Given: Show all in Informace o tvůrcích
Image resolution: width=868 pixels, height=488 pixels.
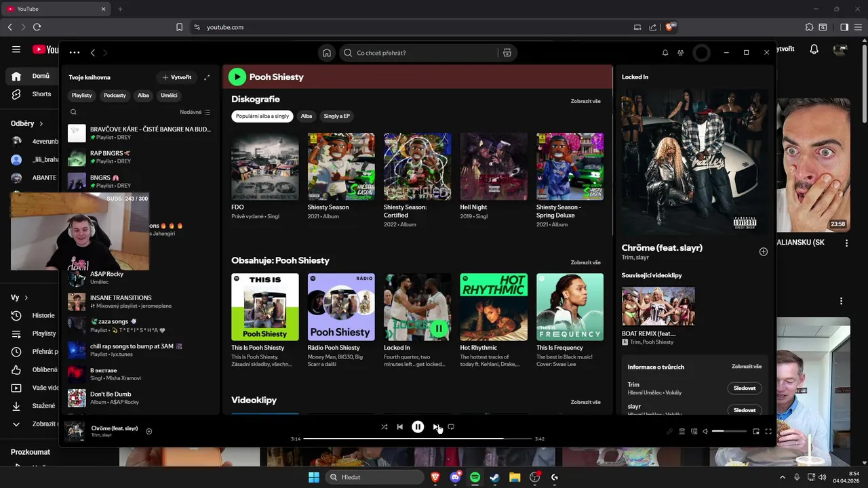Looking at the screenshot, I should click(746, 367).
